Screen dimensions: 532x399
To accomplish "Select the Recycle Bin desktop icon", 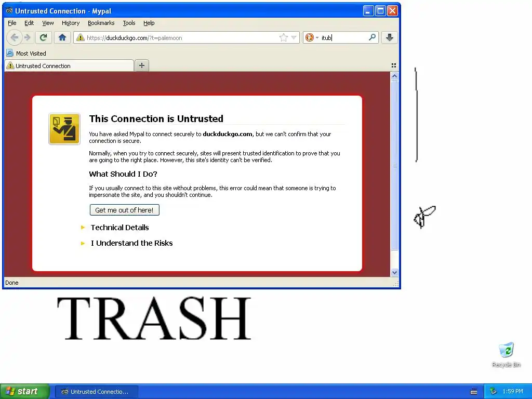I will (x=506, y=355).
